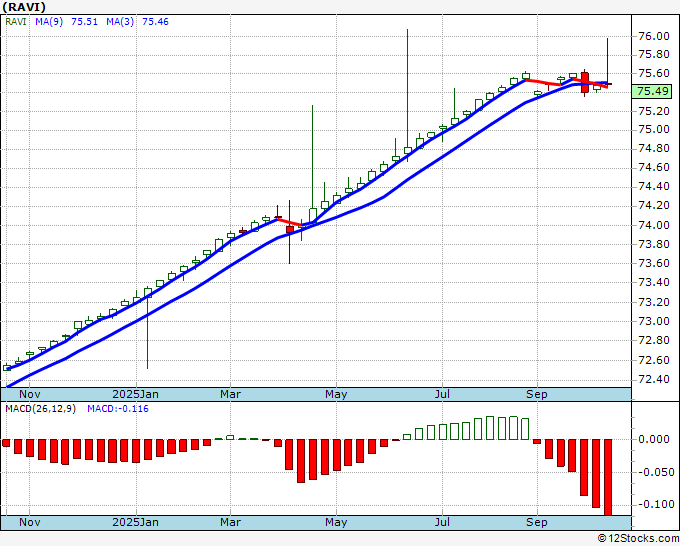Click the MACD(26,12,9) indicator label

point(40,409)
